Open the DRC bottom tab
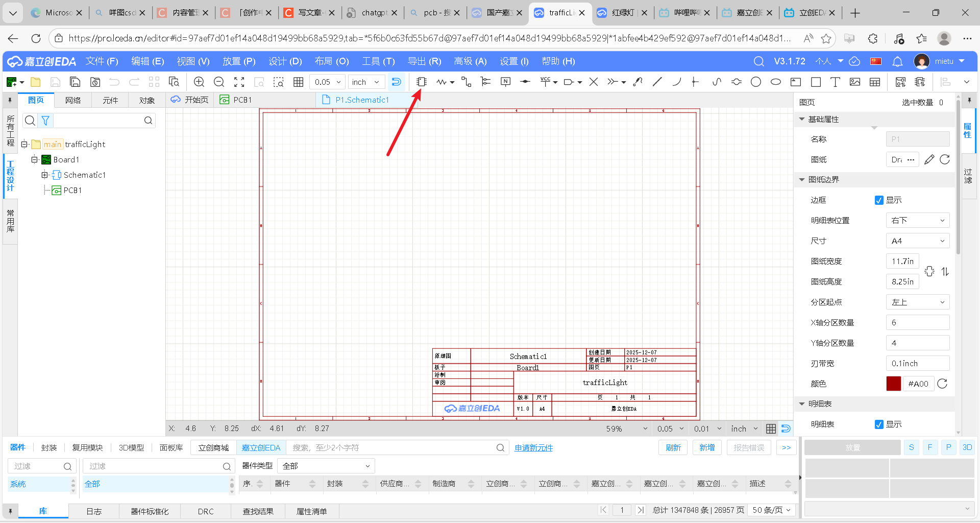The image size is (980, 523). [x=206, y=511]
